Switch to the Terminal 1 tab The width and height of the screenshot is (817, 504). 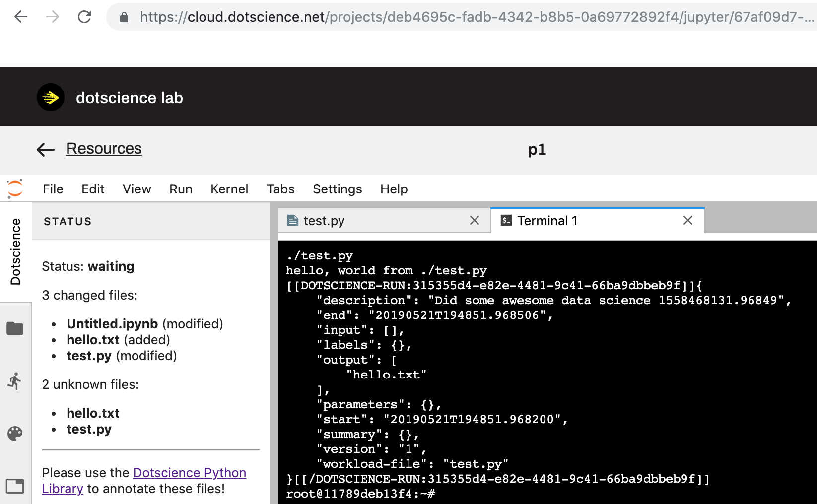tap(598, 220)
